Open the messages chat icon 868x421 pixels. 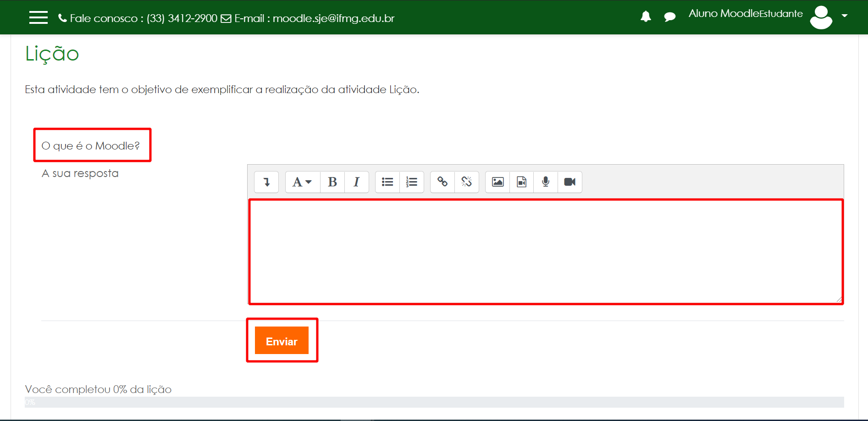tap(670, 16)
